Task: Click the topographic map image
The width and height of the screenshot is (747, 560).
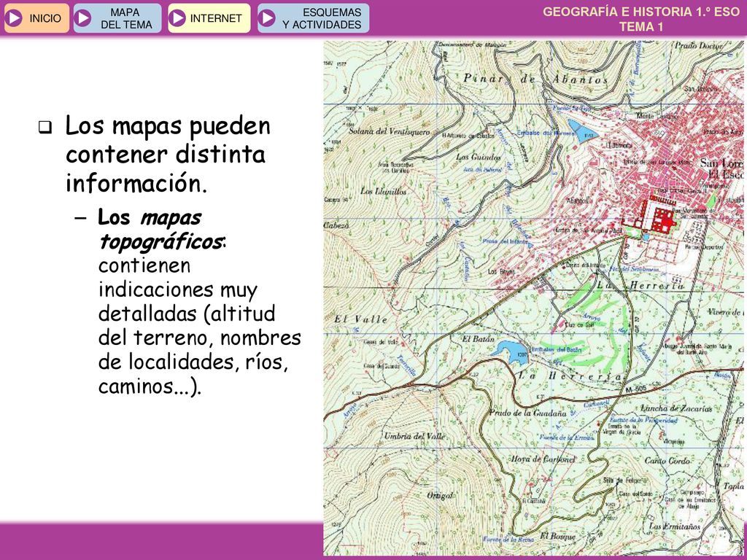Action: [x=533, y=298]
